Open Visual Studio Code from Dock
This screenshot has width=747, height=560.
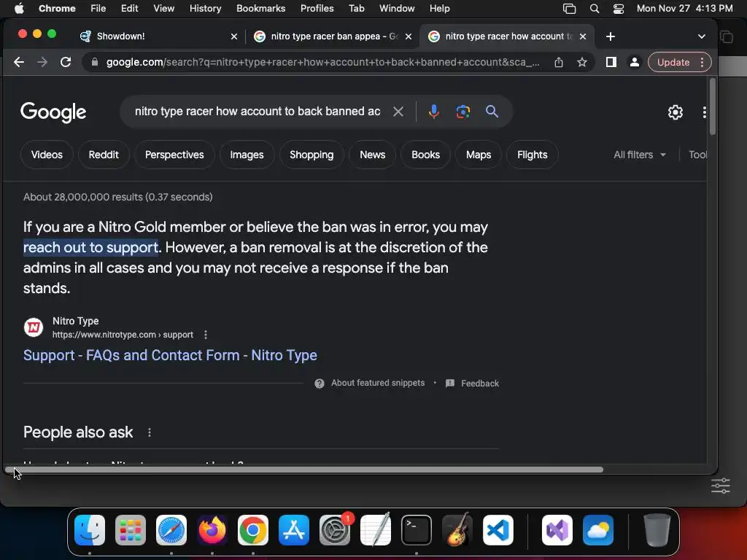[x=498, y=530]
